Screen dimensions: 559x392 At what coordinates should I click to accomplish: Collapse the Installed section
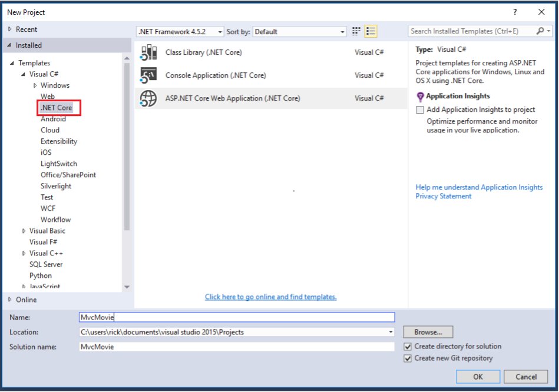(9, 45)
